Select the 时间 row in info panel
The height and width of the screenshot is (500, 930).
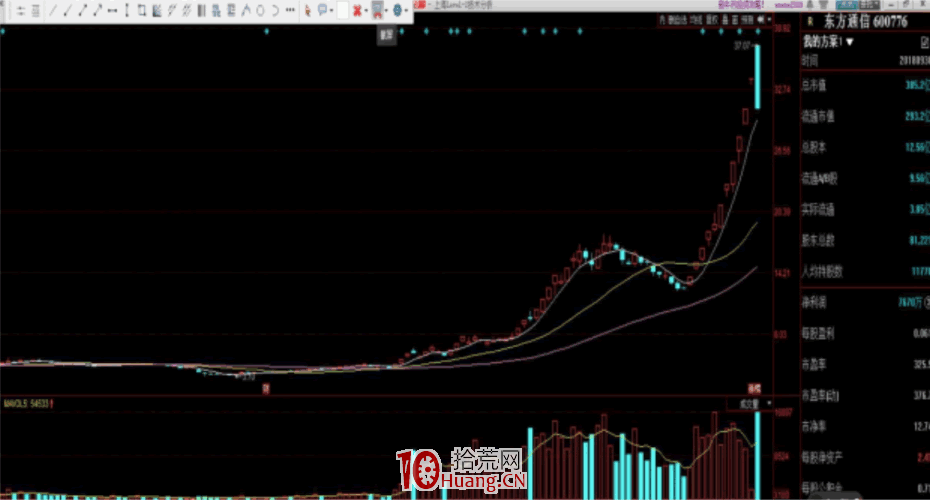point(865,60)
